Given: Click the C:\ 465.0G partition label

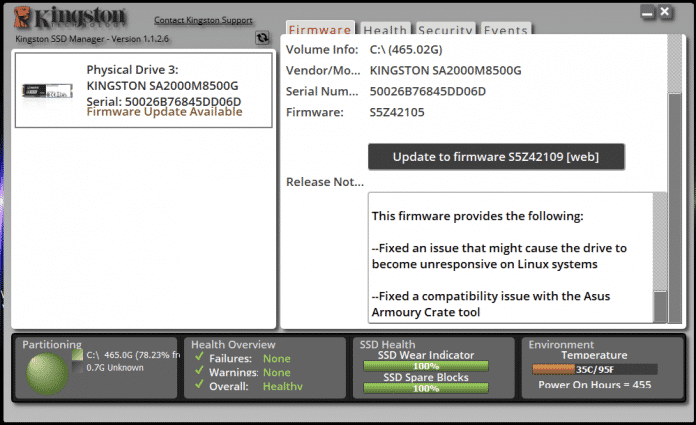Looking at the screenshot, I should 133,355.
